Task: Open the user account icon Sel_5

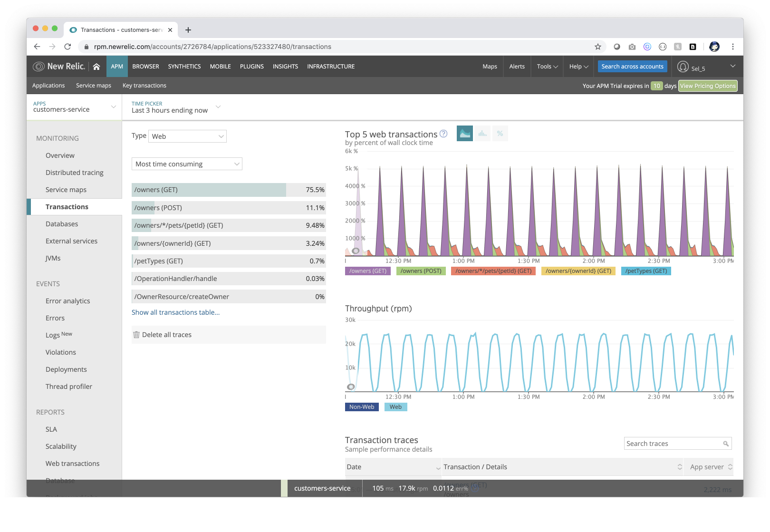Action: point(683,67)
